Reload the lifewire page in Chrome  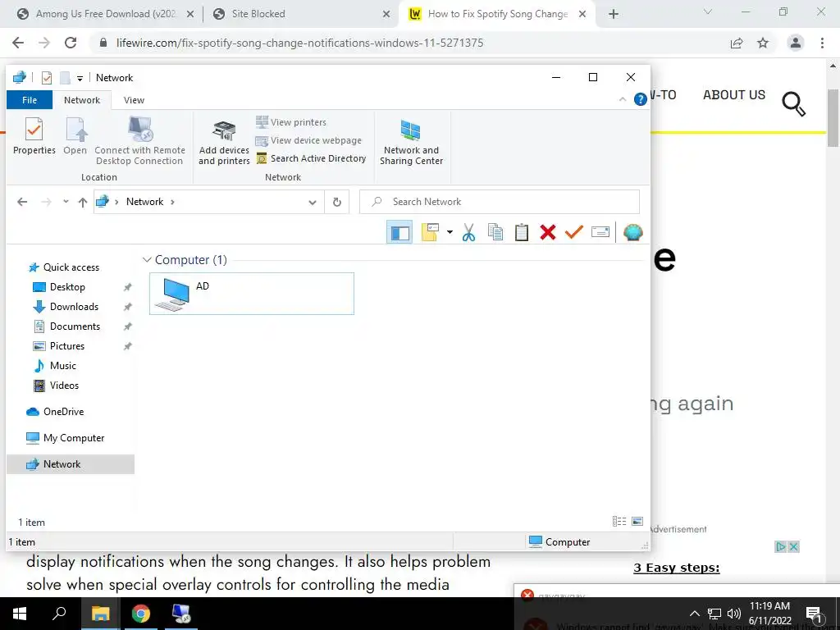coord(71,43)
